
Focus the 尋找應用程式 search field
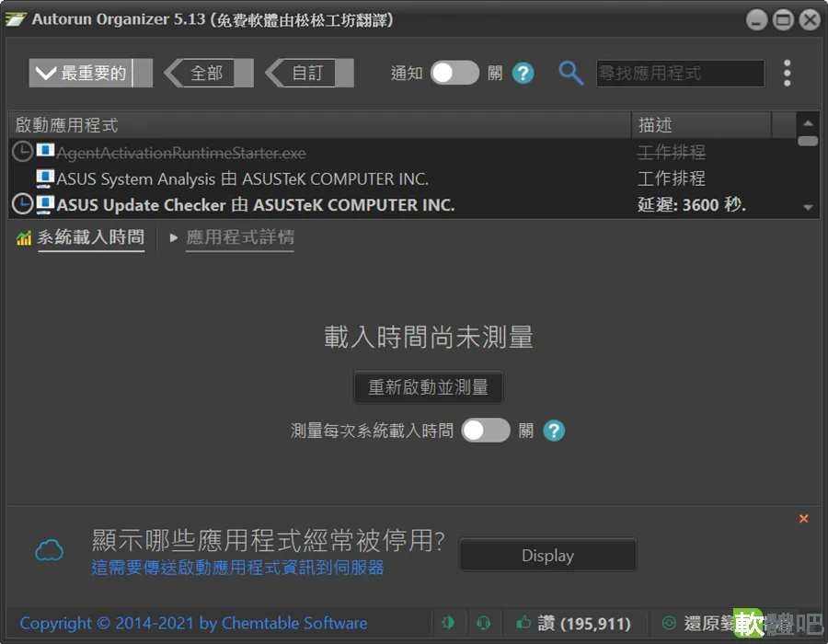tap(680, 73)
